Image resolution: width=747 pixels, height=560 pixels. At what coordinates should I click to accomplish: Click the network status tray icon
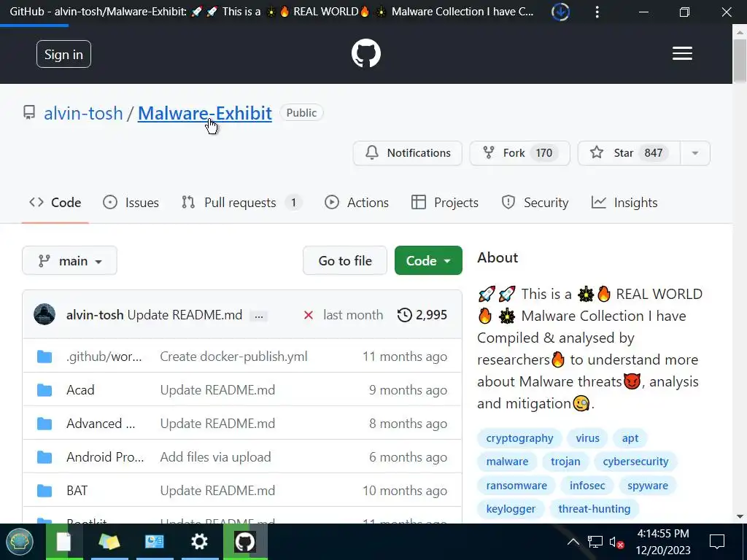pos(595,542)
